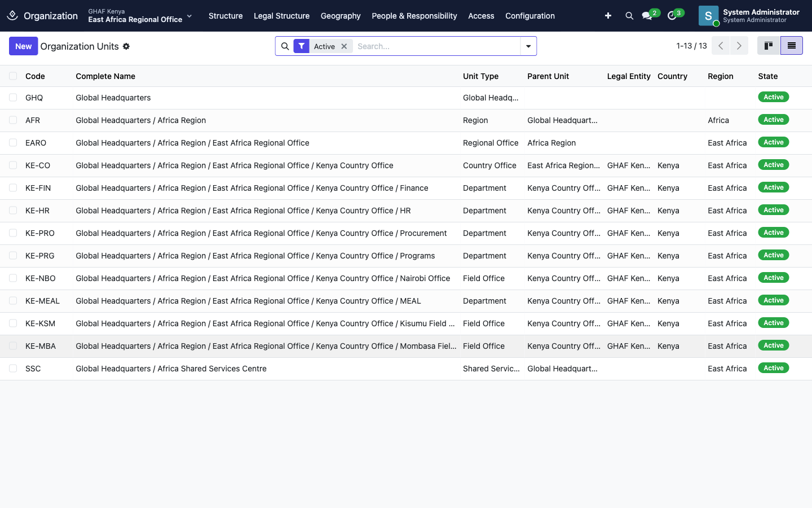Tick the checkbox for KE-MBA row

click(13, 345)
